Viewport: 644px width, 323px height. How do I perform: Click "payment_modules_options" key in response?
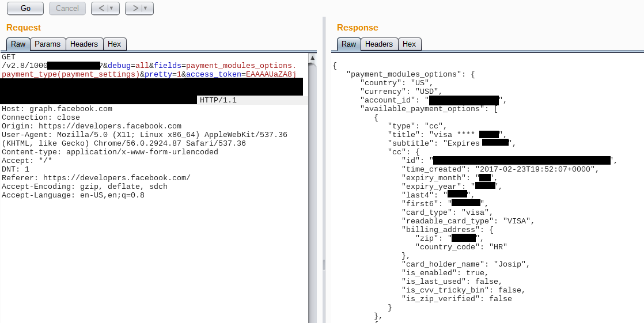(403, 74)
